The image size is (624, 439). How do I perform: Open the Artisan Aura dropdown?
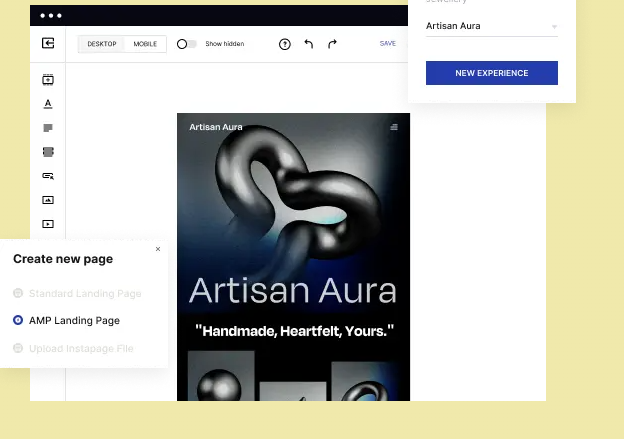click(x=491, y=26)
